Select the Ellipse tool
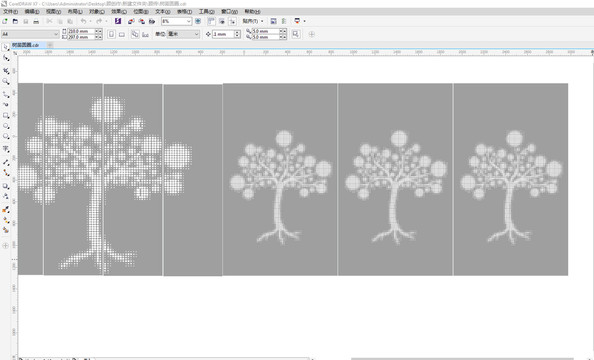Viewport: 594px width, 360px height. 6,126
